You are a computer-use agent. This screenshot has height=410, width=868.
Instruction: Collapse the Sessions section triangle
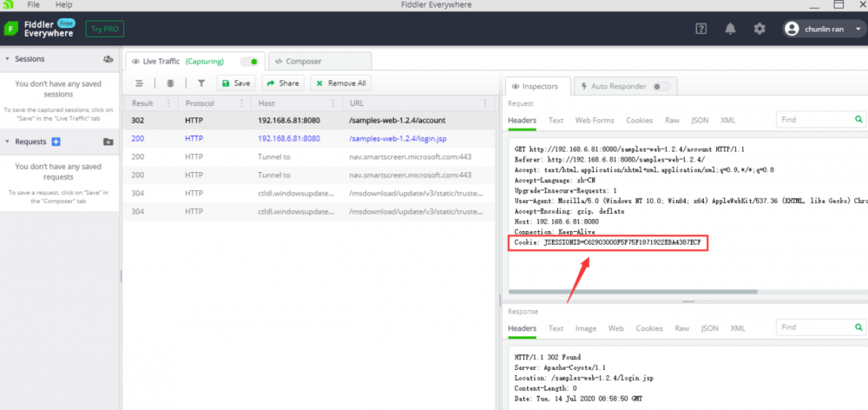point(7,59)
